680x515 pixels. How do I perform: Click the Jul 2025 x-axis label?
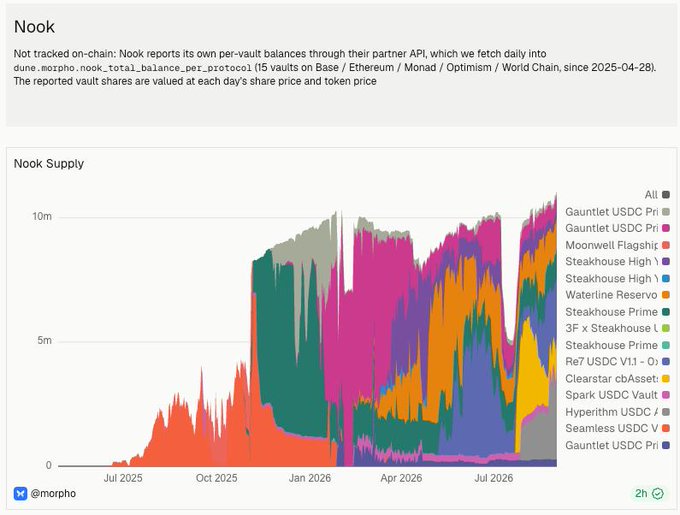123,478
